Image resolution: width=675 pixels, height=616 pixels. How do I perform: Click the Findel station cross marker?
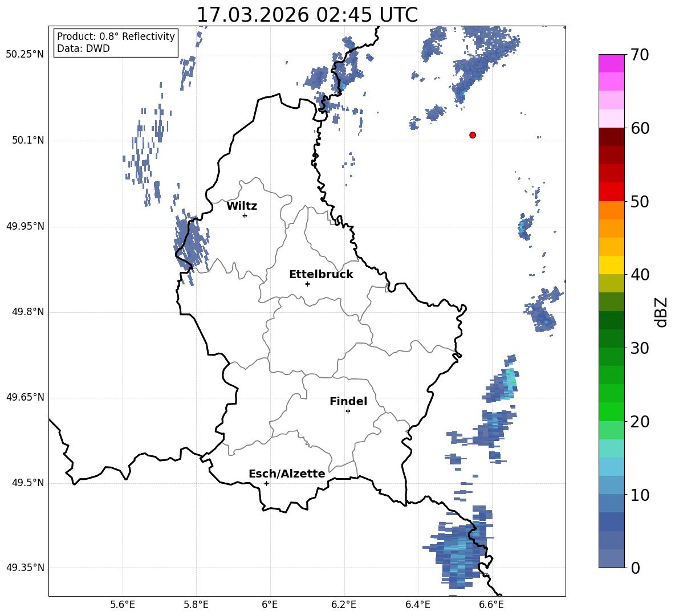pos(348,411)
